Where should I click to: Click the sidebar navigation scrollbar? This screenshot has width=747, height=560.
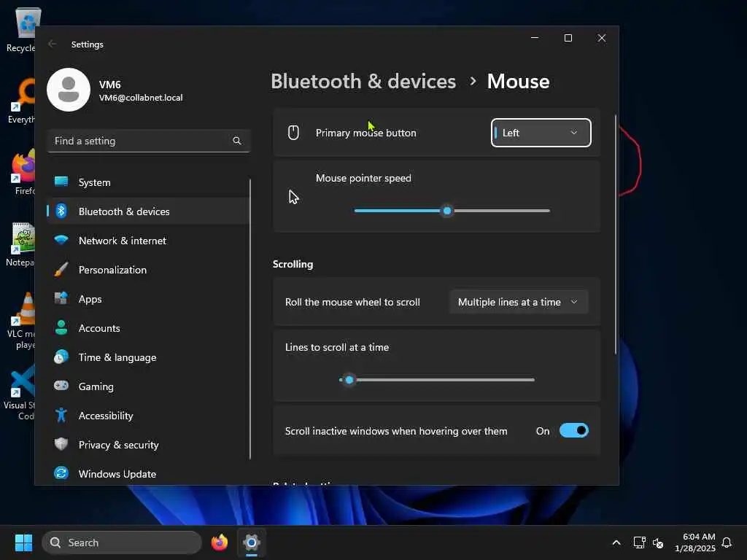click(249, 319)
